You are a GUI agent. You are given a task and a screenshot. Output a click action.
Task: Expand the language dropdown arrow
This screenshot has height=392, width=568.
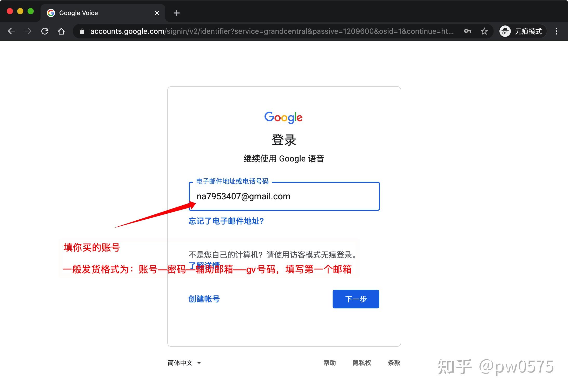(x=199, y=363)
